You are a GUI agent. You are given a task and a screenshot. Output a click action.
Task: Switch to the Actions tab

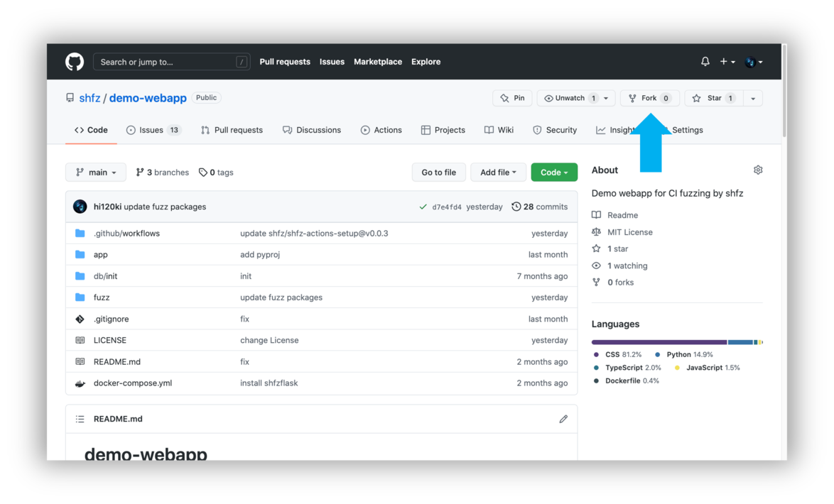click(x=381, y=130)
